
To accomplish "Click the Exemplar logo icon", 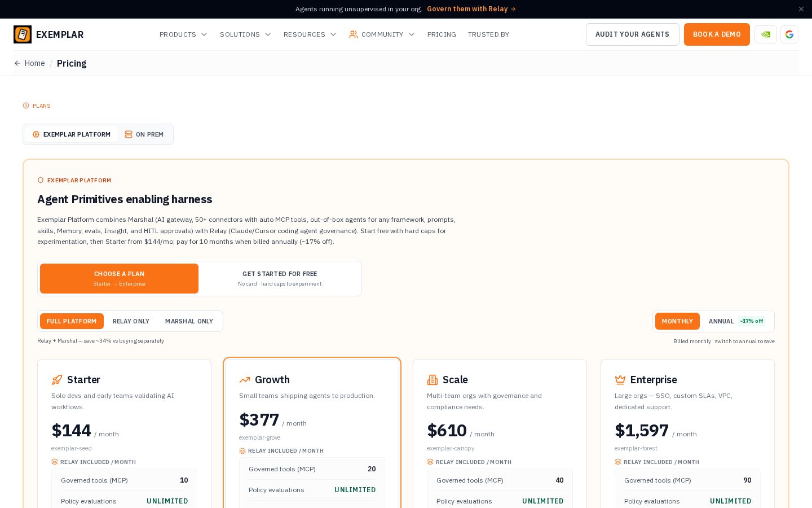I will point(23,34).
